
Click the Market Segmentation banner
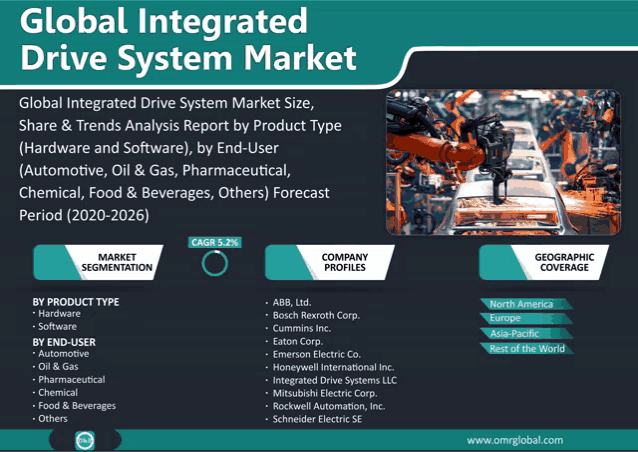click(x=98, y=262)
